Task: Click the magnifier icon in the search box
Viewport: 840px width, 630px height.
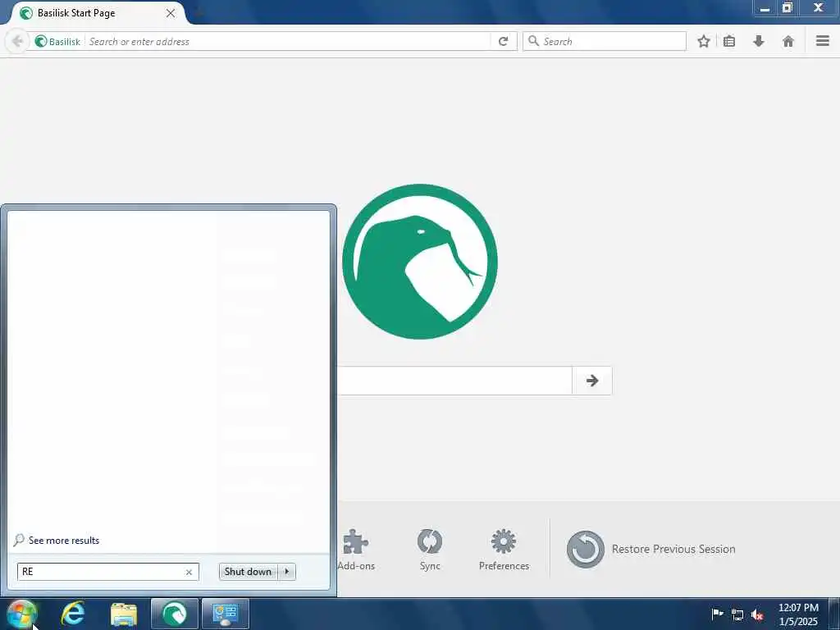Action: (533, 41)
